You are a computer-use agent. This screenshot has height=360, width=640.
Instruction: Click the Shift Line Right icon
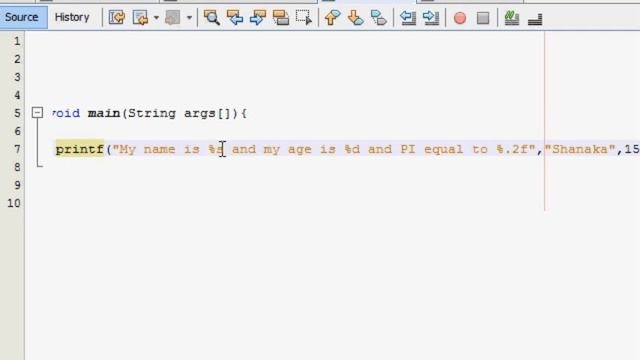click(x=431, y=18)
